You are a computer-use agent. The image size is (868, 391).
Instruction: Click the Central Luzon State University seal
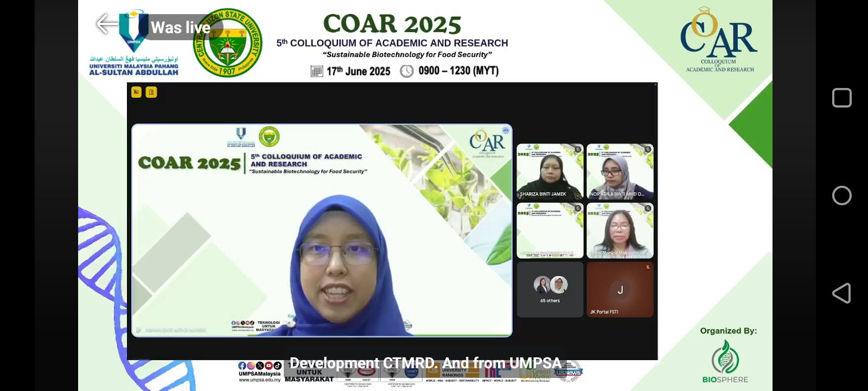228,42
